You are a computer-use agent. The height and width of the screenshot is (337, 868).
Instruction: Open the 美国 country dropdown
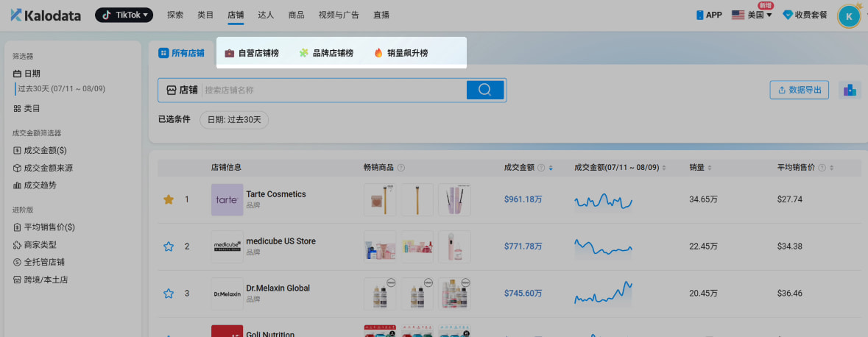point(751,15)
